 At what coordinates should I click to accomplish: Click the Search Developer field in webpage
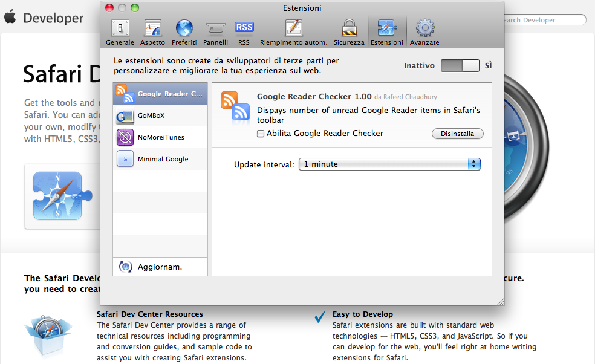(545, 20)
